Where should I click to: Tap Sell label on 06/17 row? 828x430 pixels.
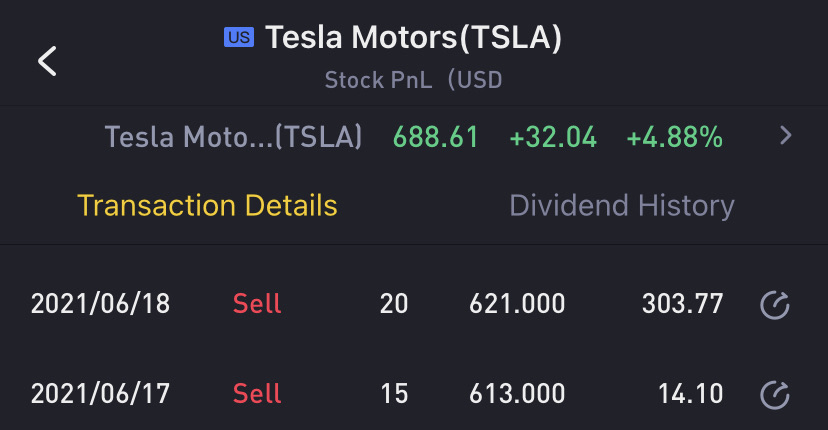click(257, 394)
